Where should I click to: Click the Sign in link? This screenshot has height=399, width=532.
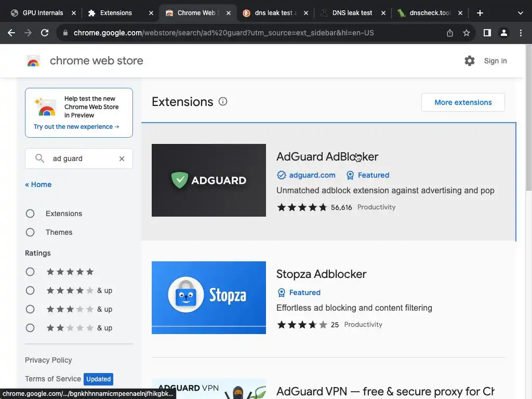click(x=495, y=61)
